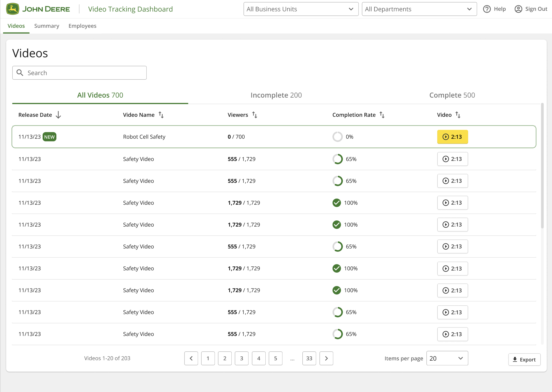Select the Incomplete 200 tab
Screen dimensions: 552x392
coord(276,95)
